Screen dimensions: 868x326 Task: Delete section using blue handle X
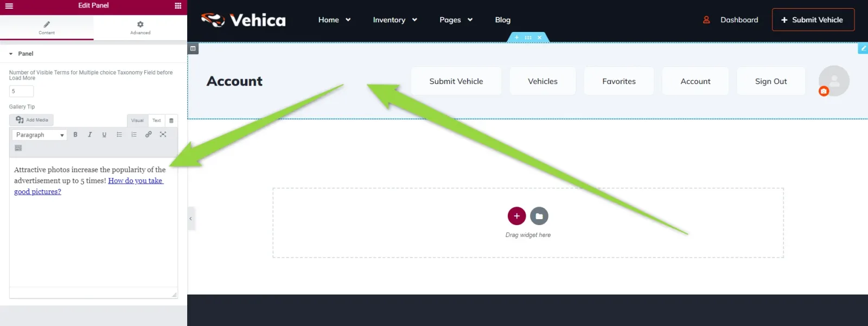tap(539, 37)
